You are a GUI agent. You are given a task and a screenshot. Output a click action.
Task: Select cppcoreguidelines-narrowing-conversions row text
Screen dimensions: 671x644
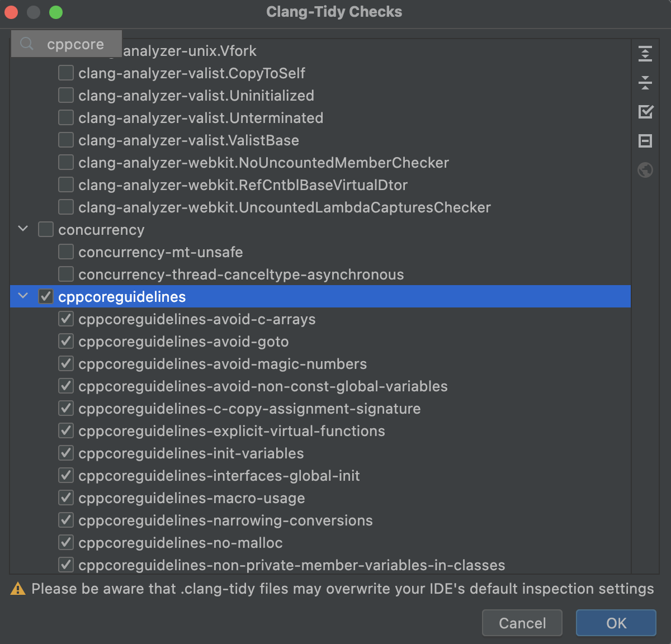tap(225, 520)
